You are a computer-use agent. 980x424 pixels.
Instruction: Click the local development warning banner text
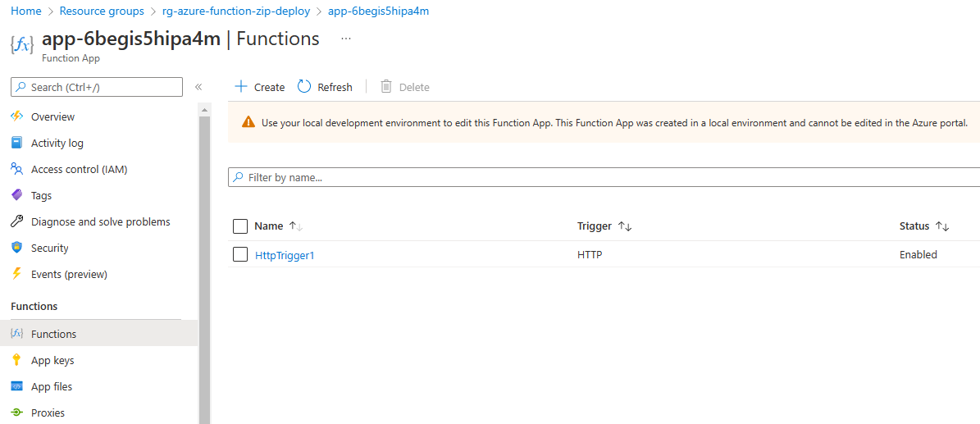(x=614, y=122)
